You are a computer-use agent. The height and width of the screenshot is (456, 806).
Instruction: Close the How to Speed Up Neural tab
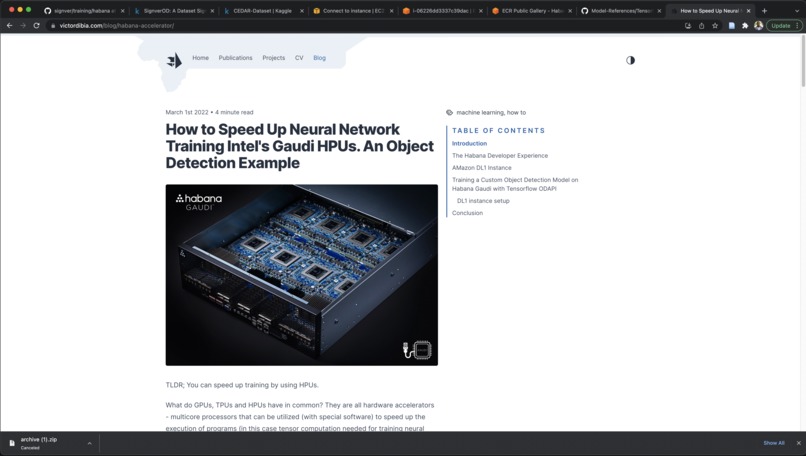pyautogui.click(x=748, y=10)
